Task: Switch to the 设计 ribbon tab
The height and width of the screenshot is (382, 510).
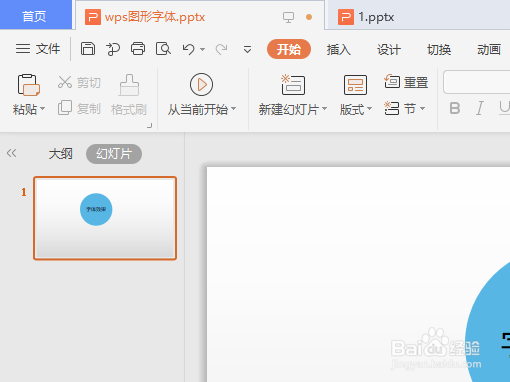Action: [x=389, y=49]
